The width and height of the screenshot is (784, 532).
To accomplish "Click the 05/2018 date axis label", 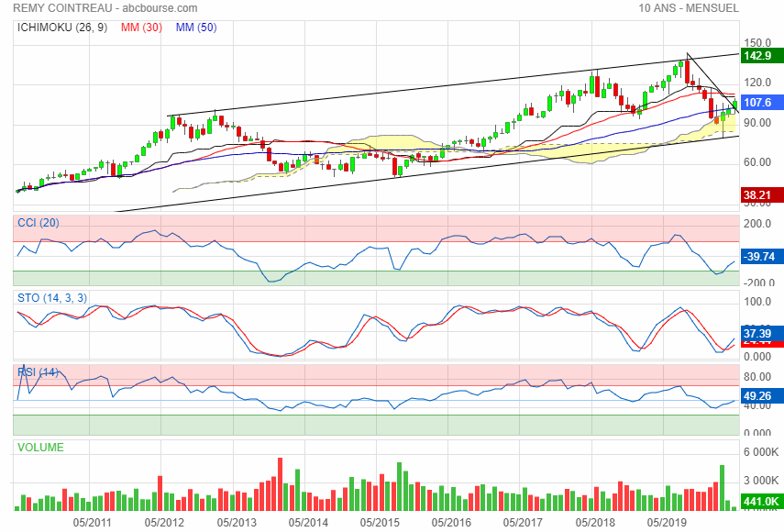I will click(595, 523).
